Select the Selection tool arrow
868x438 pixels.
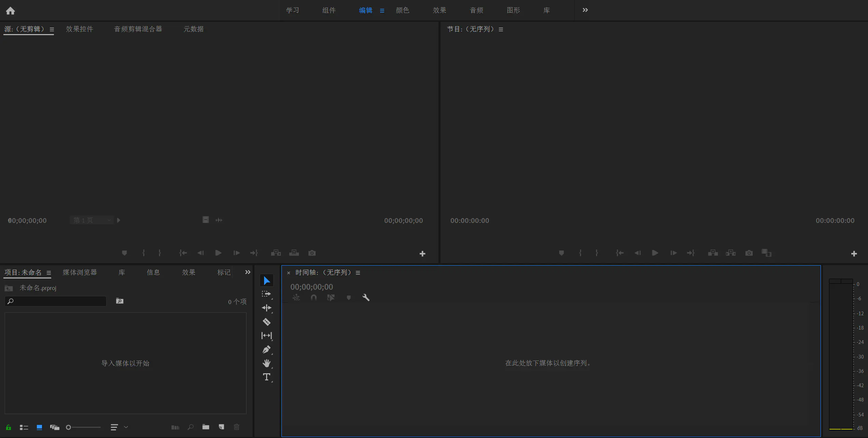tap(266, 281)
